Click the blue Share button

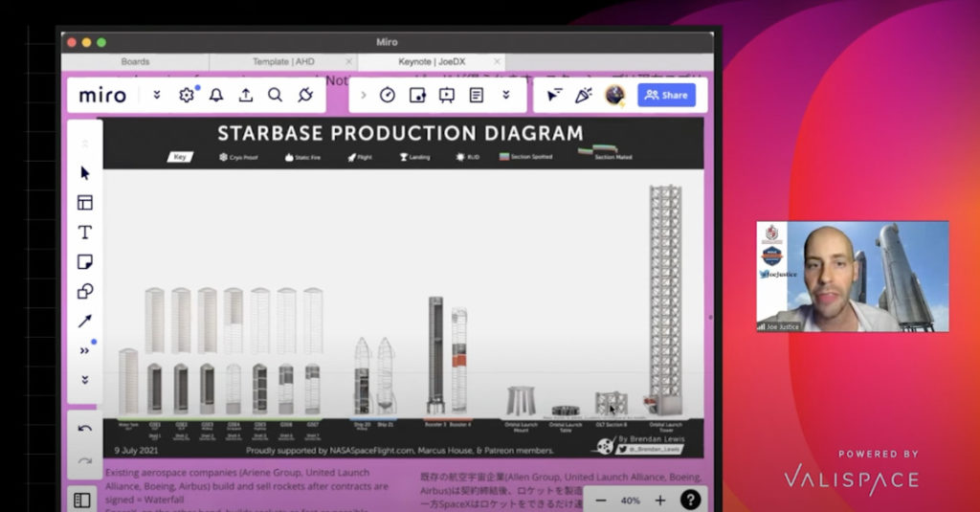(x=666, y=95)
